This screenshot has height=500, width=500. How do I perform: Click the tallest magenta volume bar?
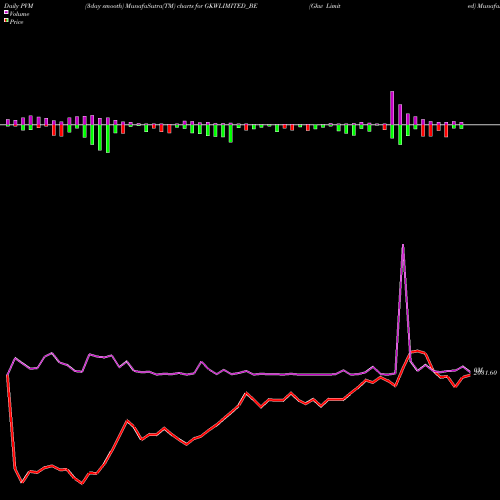392,108
